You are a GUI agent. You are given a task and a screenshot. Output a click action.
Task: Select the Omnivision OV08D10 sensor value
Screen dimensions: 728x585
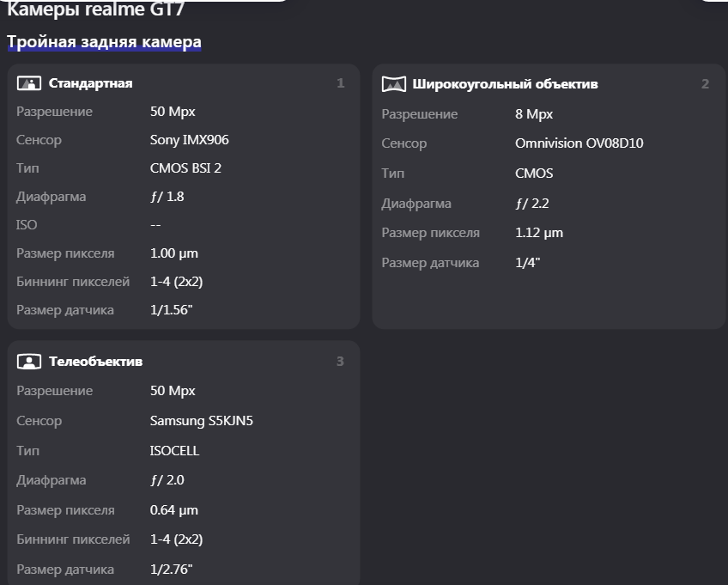click(579, 143)
